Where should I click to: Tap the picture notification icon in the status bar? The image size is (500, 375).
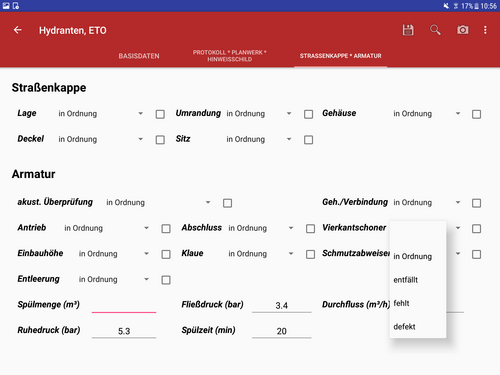click(6, 6)
